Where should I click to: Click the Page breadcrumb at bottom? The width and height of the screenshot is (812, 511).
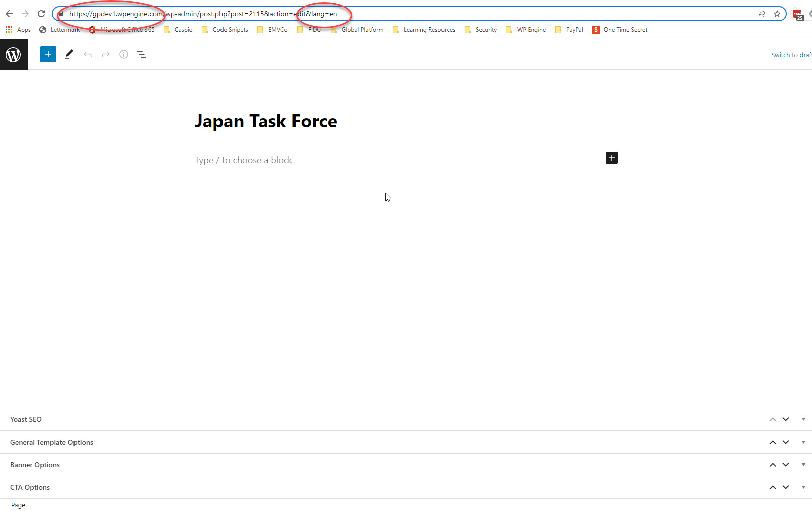18,505
